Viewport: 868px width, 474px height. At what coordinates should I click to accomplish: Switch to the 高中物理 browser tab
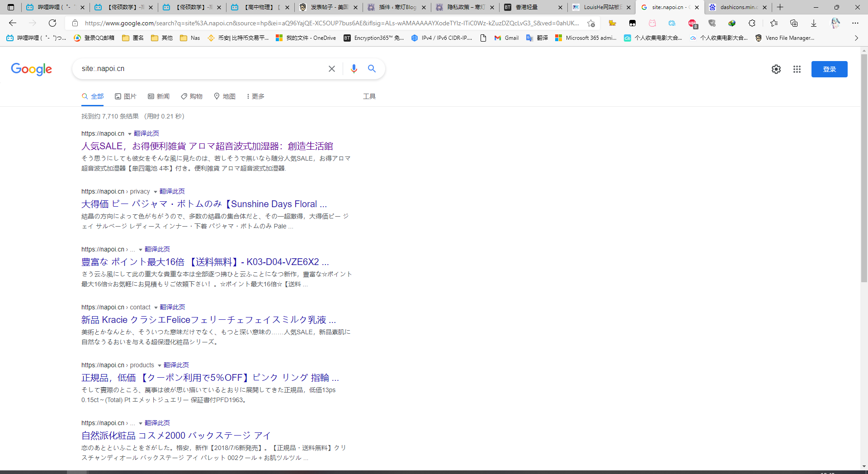click(260, 7)
